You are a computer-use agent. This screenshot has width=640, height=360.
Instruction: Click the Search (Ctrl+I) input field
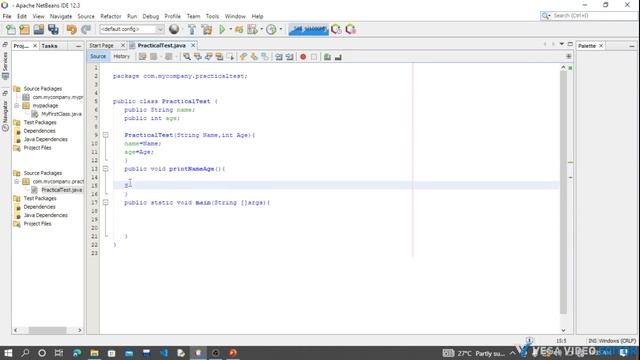(x=594, y=16)
